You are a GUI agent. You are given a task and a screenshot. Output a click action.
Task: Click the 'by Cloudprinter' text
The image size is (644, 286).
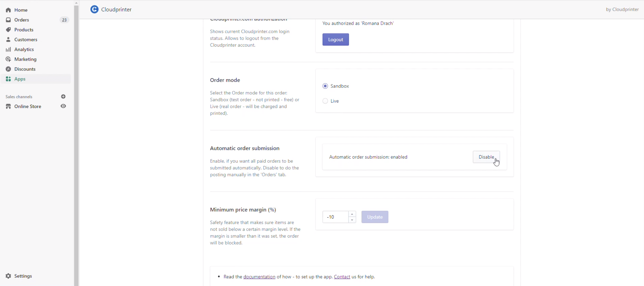click(622, 9)
